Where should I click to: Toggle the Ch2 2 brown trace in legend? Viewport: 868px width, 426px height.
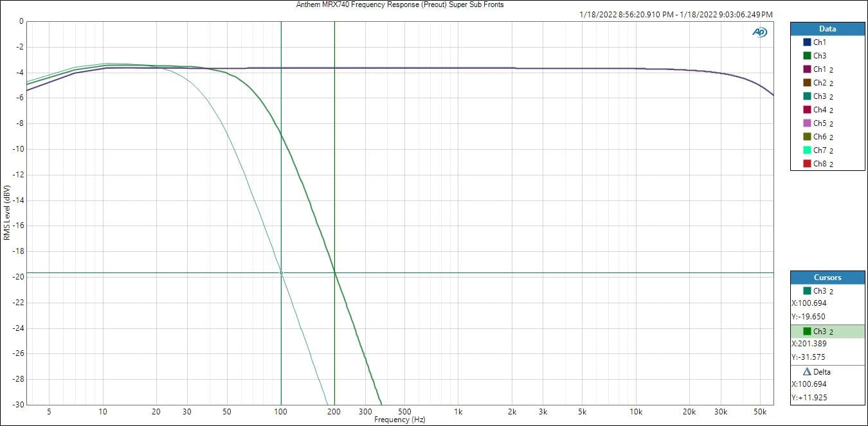click(x=807, y=83)
